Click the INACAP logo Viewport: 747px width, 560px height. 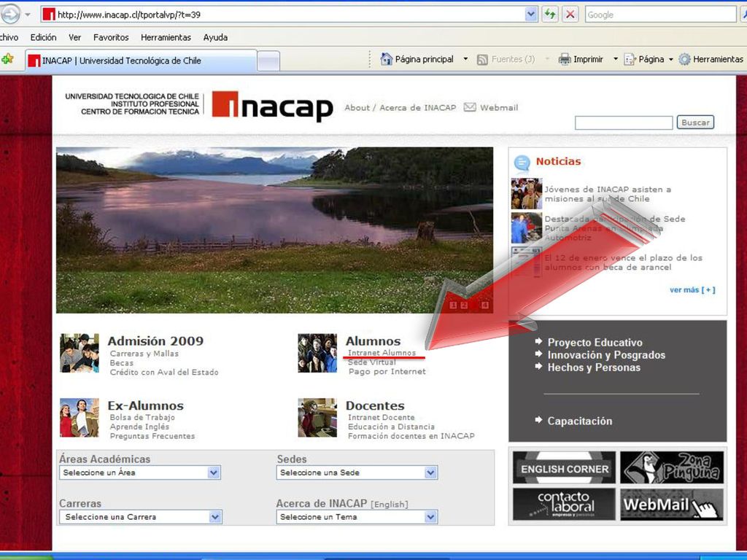pyautogui.click(x=273, y=106)
